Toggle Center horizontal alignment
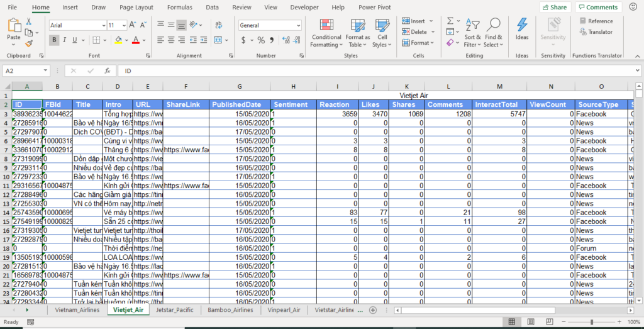644x329 pixels. tap(171, 40)
